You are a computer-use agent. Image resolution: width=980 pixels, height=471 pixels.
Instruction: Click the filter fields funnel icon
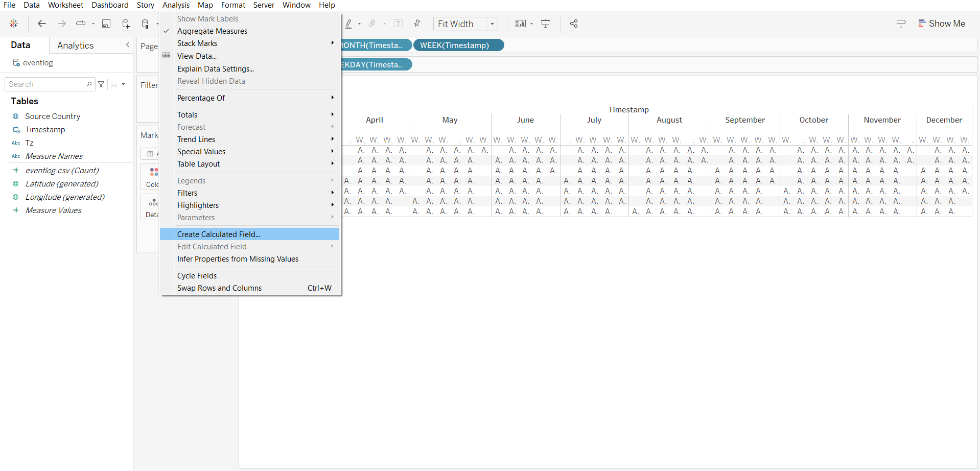pos(101,84)
